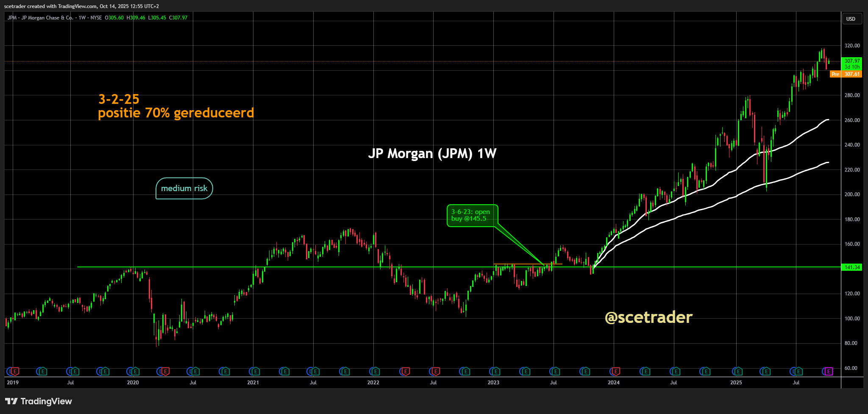Screen dimensions: 868x414
Task: Click the 141.34 horizontal line price label
Action: pos(852,267)
